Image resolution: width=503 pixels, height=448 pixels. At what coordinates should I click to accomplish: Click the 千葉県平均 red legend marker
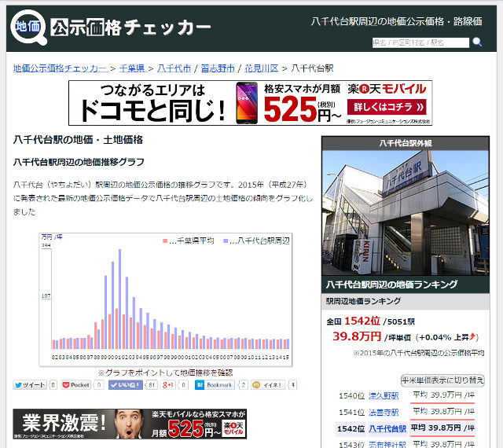click(x=165, y=241)
